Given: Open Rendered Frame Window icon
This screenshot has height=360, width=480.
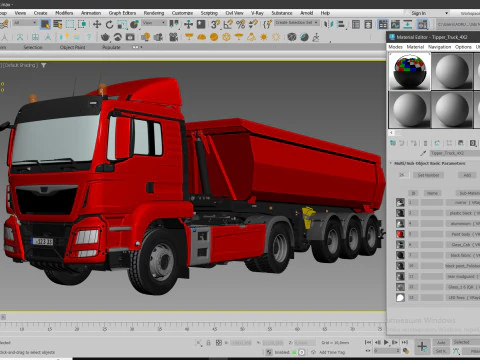Looking at the screenshot, I should click(x=118, y=37).
